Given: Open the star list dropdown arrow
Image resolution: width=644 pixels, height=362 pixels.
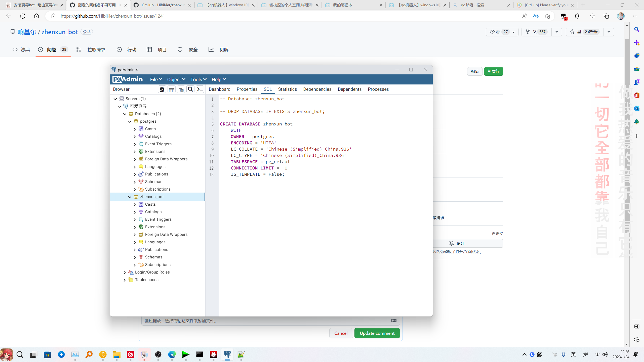Looking at the screenshot, I should coord(609,32).
